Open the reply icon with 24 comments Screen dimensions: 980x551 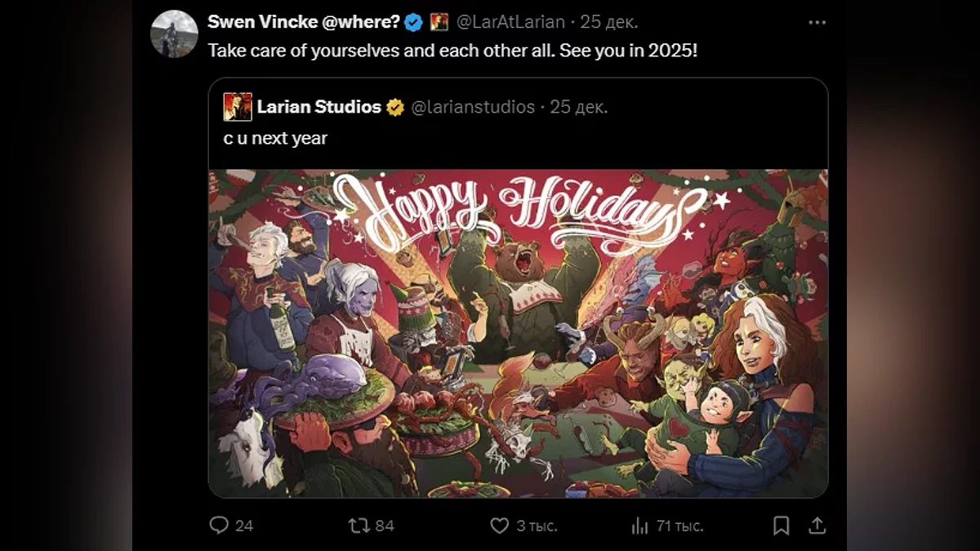[219, 526]
